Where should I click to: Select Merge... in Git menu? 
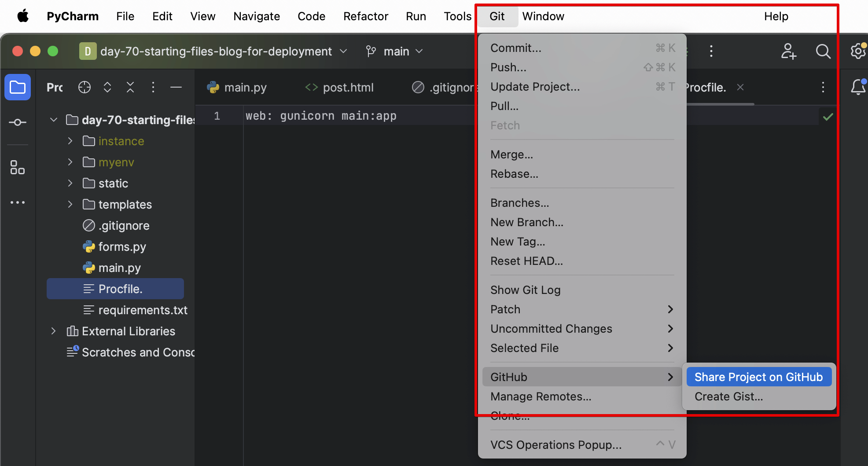582,154
